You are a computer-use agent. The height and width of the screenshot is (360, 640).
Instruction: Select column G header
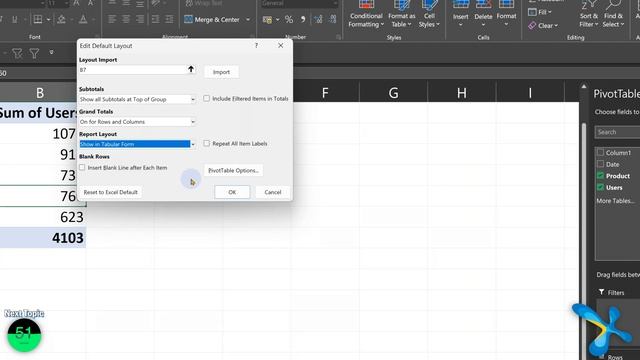(393, 93)
